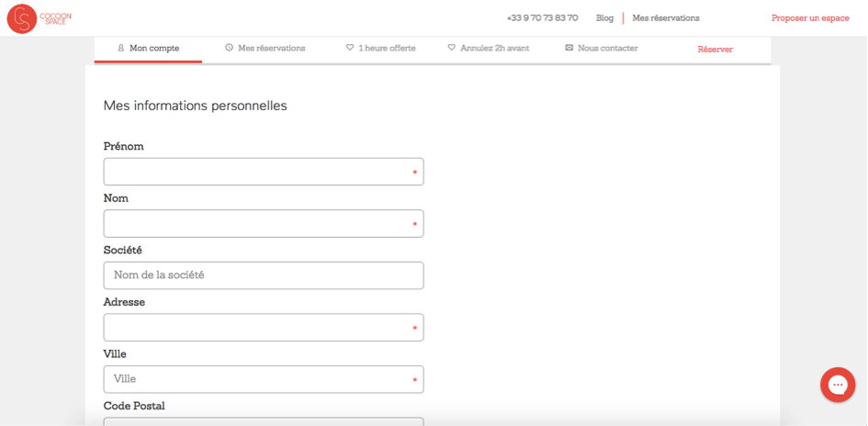Open the Blog link
This screenshot has height=426, width=868.
pos(604,17)
